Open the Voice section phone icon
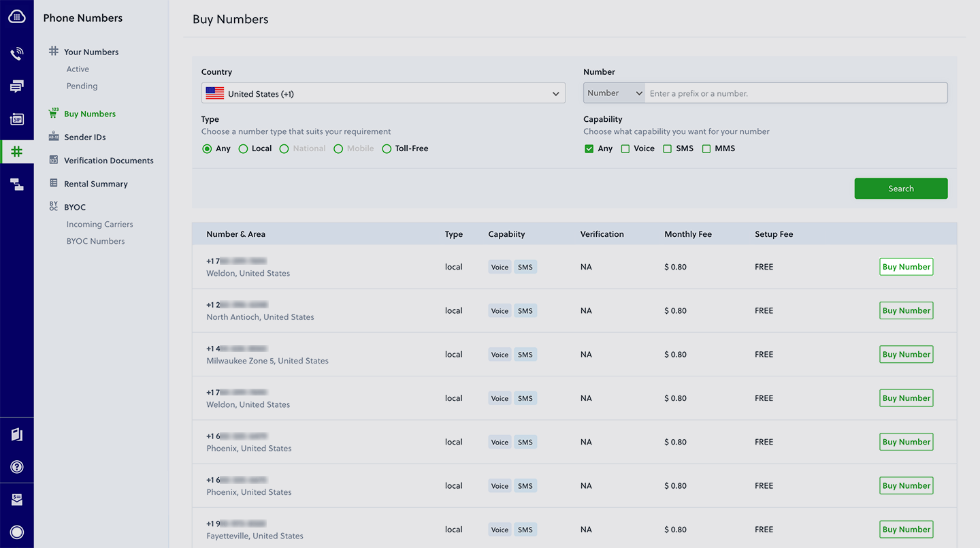This screenshot has width=980, height=548. [x=17, y=54]
